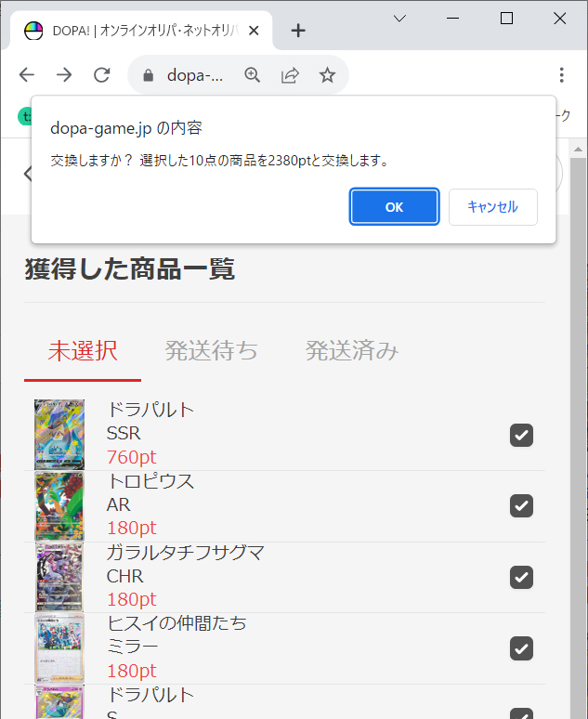Viewport: 588px width, 719px height.
Task: Go forward in browser history
Action: pos(64,74)
